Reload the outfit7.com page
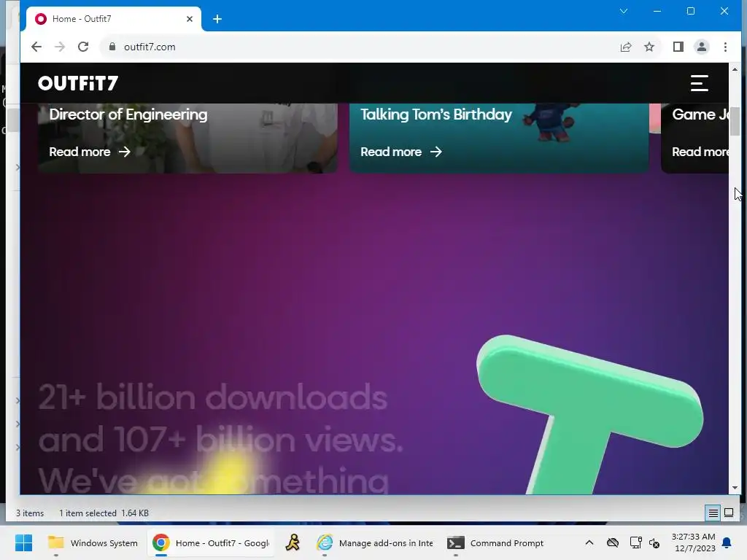 83,47
